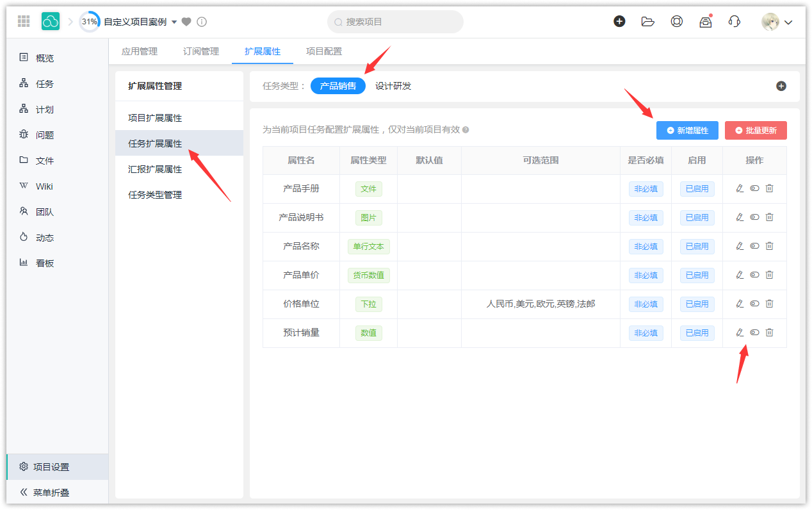
Task: Open project info icon in header
Action: (x=202, y=22)
